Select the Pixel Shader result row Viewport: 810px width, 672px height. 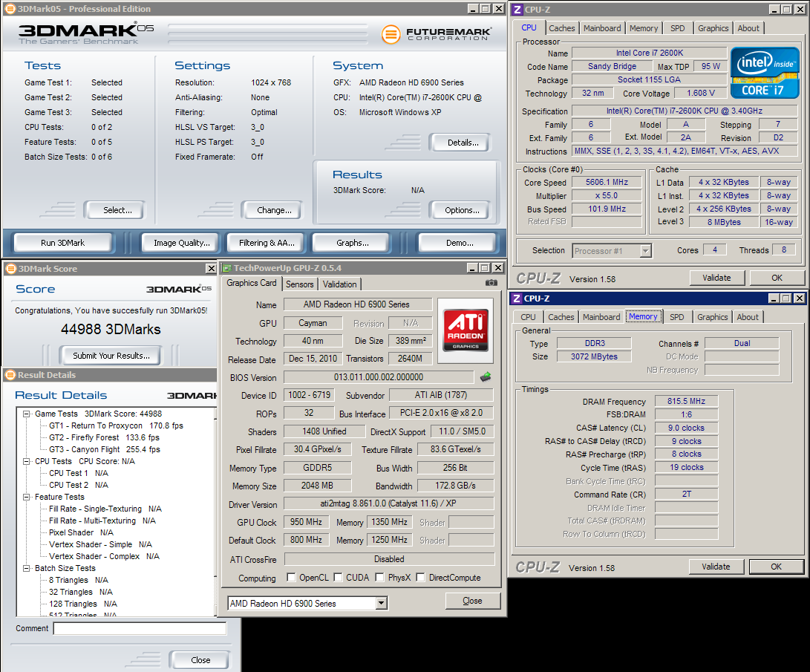click(81, 532)
